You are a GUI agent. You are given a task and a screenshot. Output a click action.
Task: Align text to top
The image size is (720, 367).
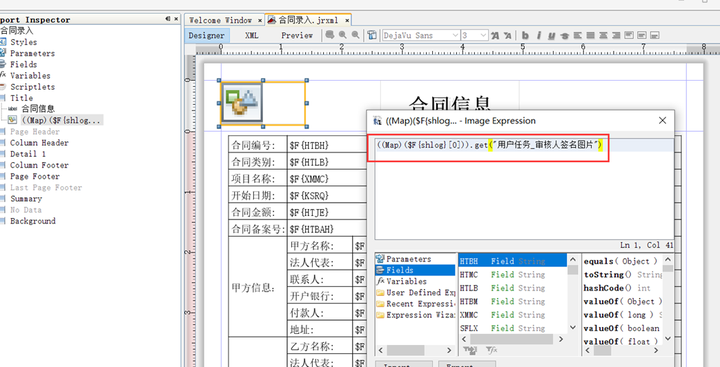pyautogui.click(x=629, y=35)
